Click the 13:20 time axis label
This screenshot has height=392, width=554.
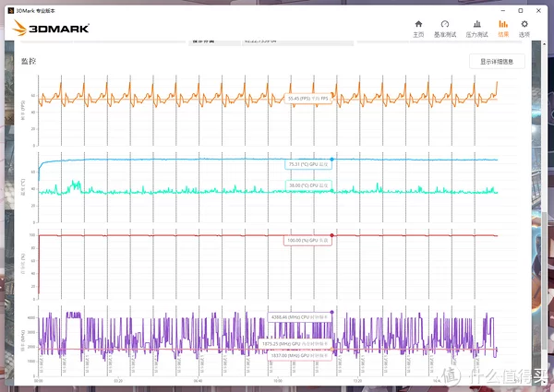(357, 381)
